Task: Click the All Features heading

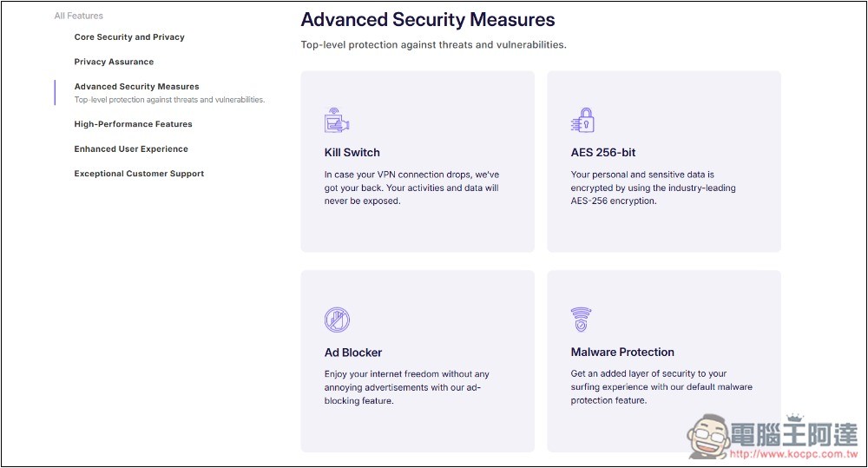Action: (x=79, y=16)
